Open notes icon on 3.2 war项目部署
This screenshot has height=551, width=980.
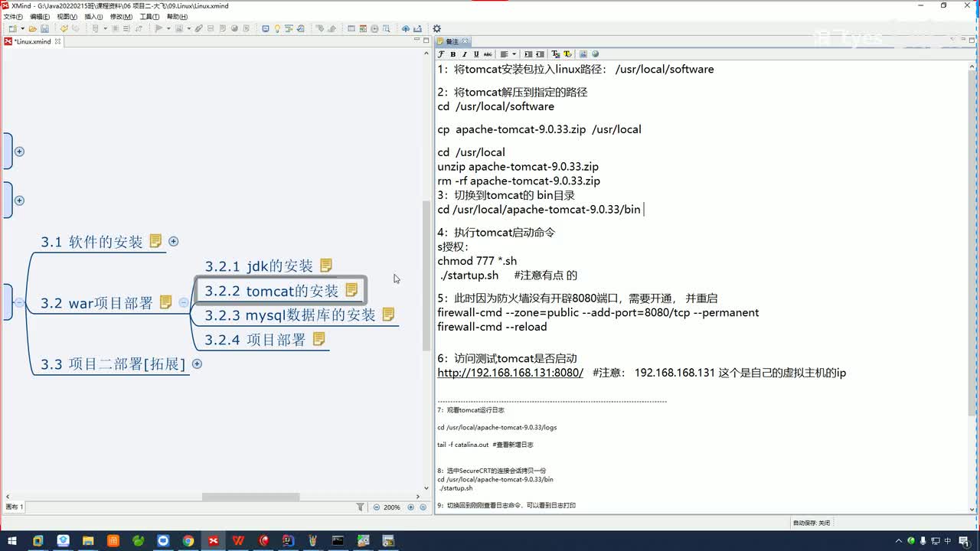pyautogui.click(x=165, y=302)
